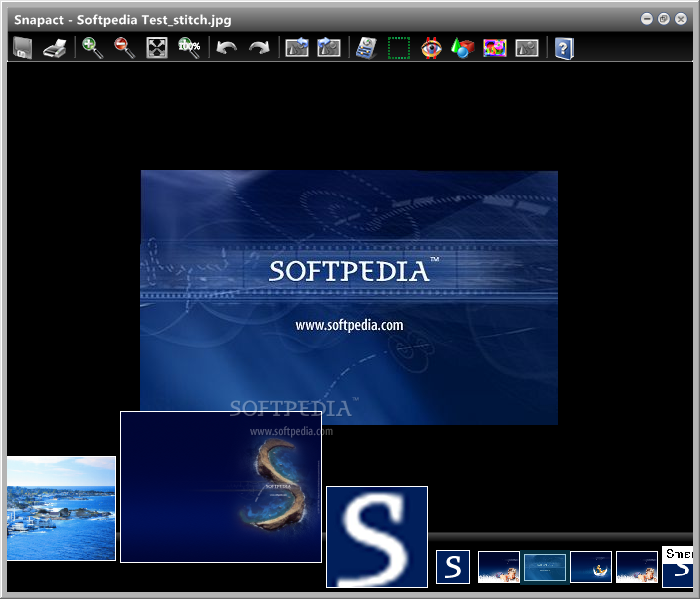
Task: Open the adjustments sliders tool icon
Action: [367, 48]
